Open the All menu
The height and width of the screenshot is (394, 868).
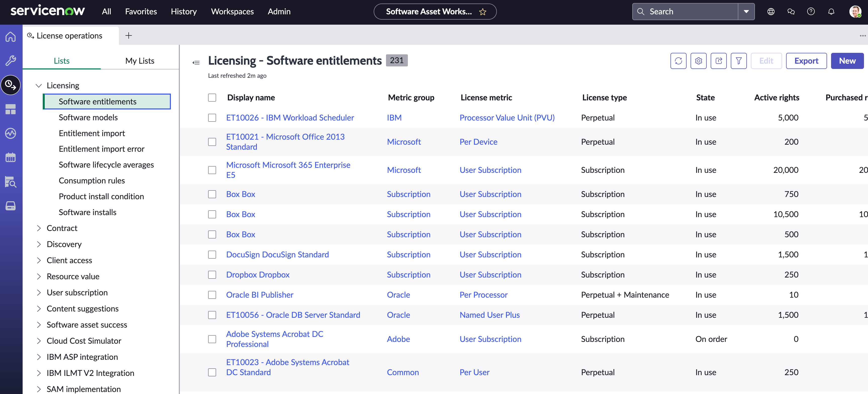[x=107, y=12]
